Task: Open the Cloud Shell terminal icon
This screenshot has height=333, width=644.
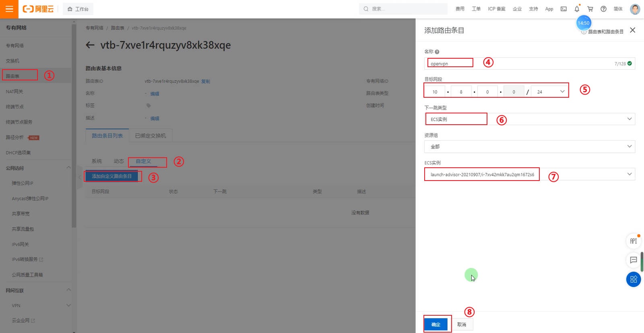Action: 563,9
